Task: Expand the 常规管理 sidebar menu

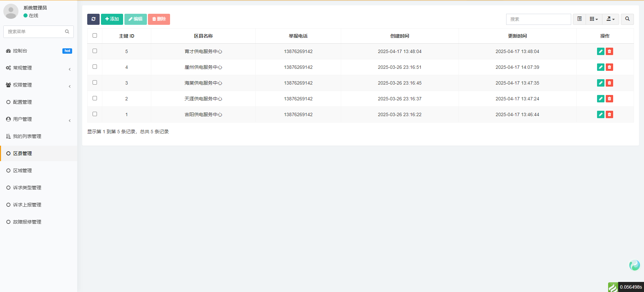Action: click(x=39, y=68)
